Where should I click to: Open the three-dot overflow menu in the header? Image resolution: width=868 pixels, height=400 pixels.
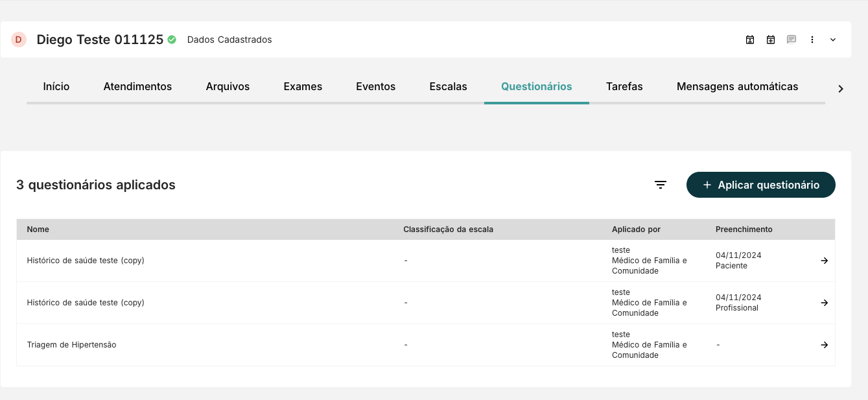[x=812, y=40]
